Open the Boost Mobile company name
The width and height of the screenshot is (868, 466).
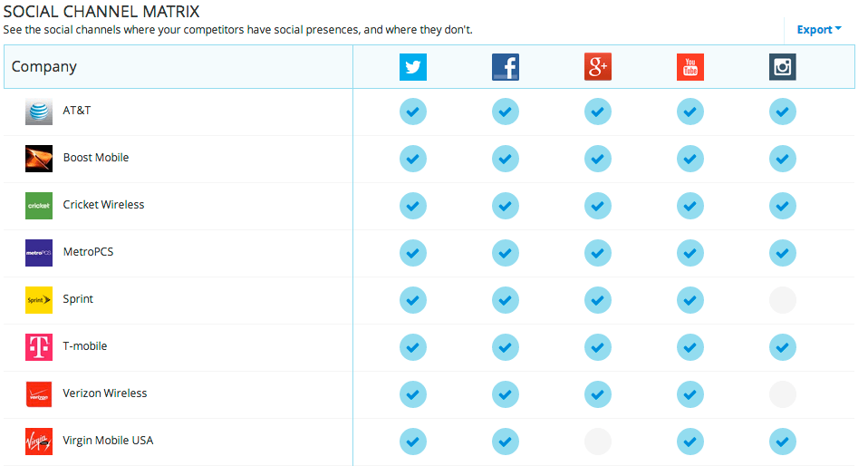pyautogui.click(x=96, y=158)
